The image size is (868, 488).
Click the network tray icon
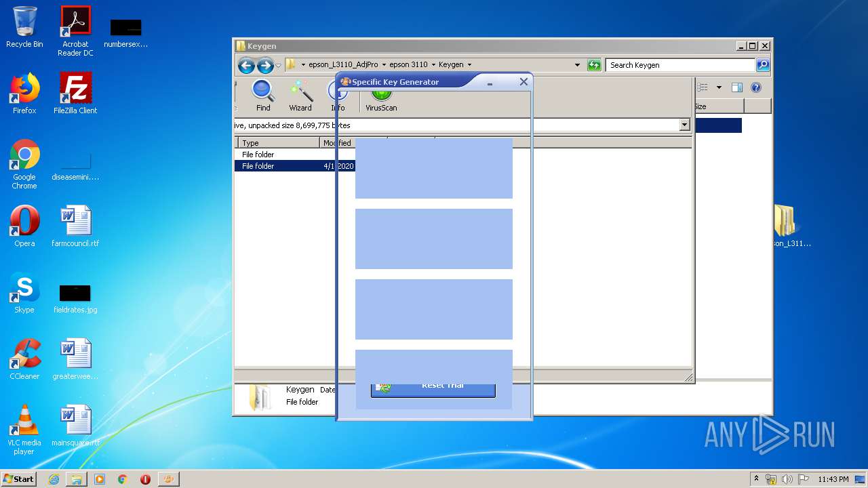(771, 479)
